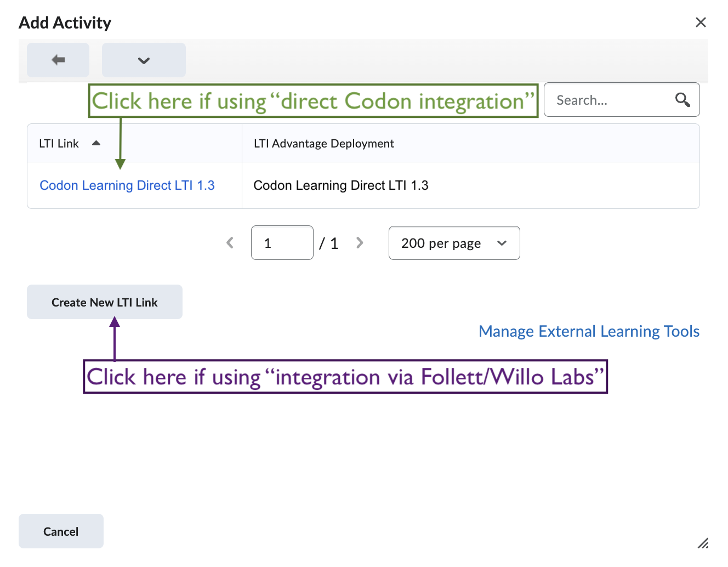728x567 pixels.
Task: Go to next page arrow
Action: [x=360, y=243]
